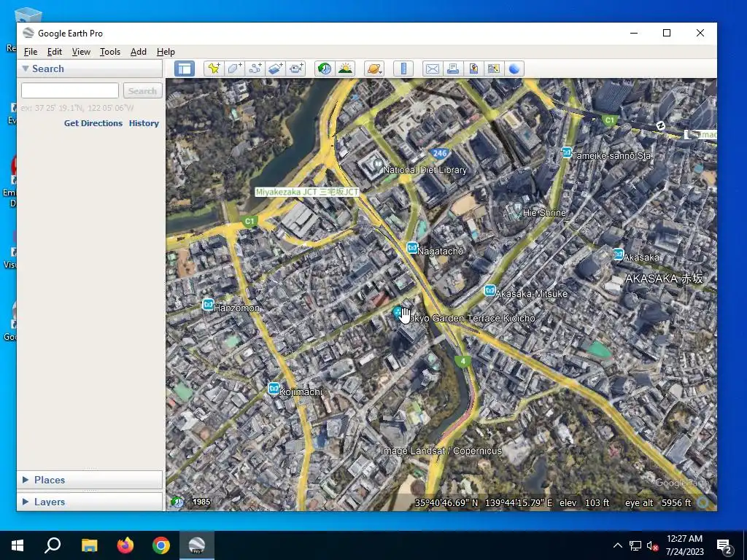Click the eye alt 5956 ft readout
This screenshot has height=560, width=747.
(x=658, y=503)
